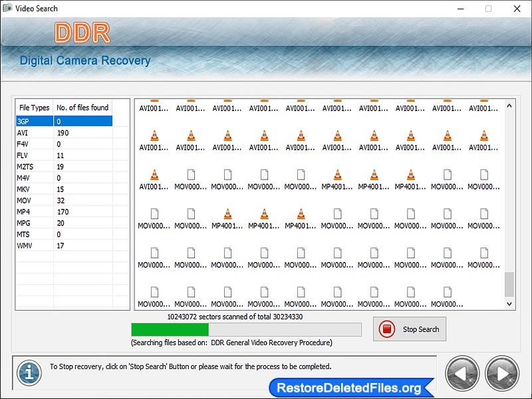Click the Video Search window camera icon
532x399 pixels.
click(7, 8)
